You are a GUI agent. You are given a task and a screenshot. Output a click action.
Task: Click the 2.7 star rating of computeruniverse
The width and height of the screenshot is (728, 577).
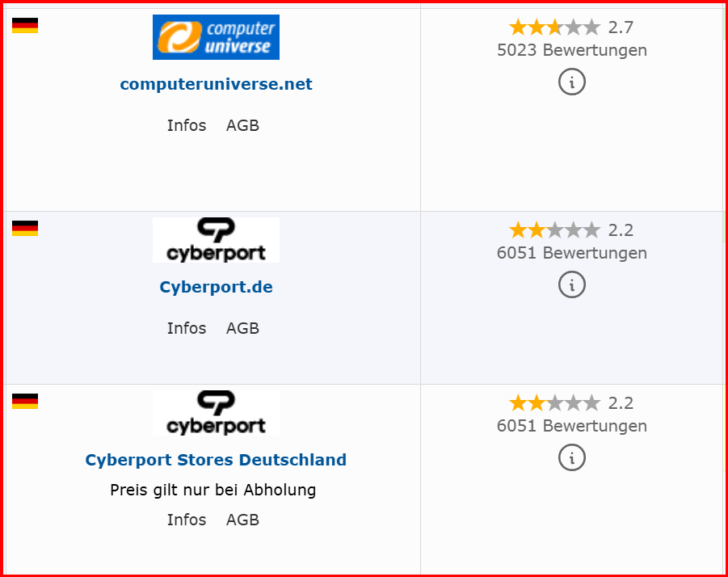[571, 27]
